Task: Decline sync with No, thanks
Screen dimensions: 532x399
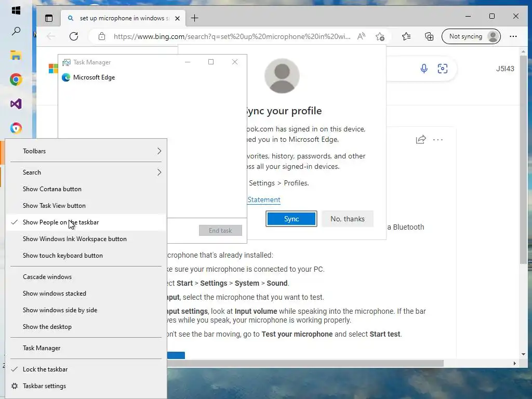Action: click(348, 219)
